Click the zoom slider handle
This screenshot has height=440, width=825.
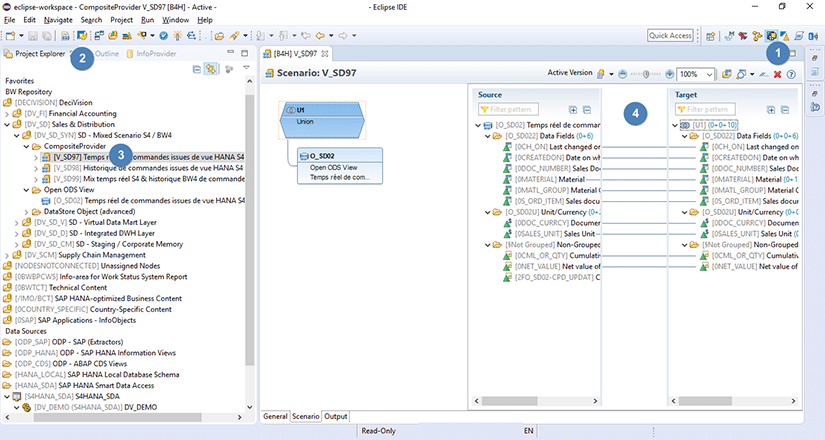pyautogui.click(x=646, y=74)
